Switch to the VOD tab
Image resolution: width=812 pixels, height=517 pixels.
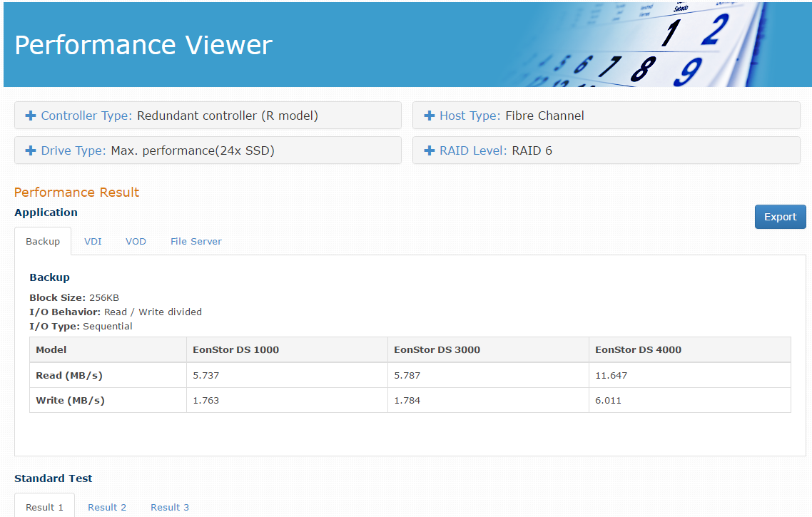pyautogui.click(x=136, y=241)
